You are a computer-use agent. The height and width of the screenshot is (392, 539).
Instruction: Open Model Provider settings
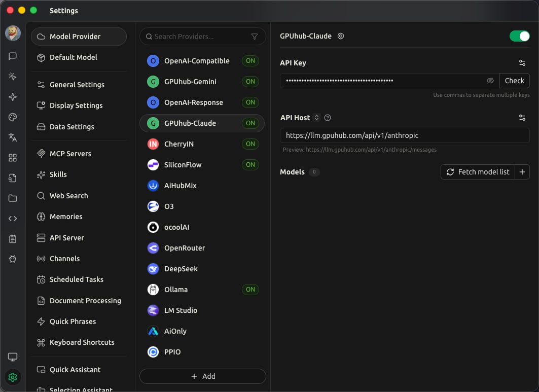click(x=79, y=37)
